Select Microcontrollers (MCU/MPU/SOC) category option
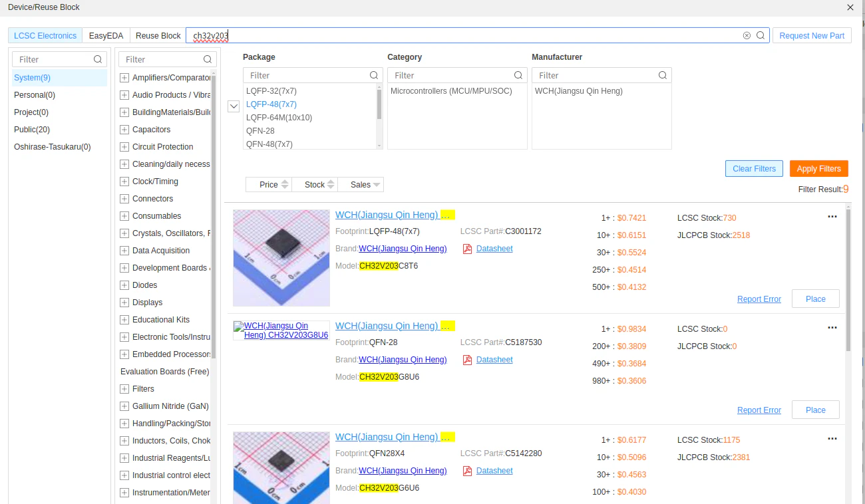The height and width of the screenshot is (504, 865). (x=451, y=91)
